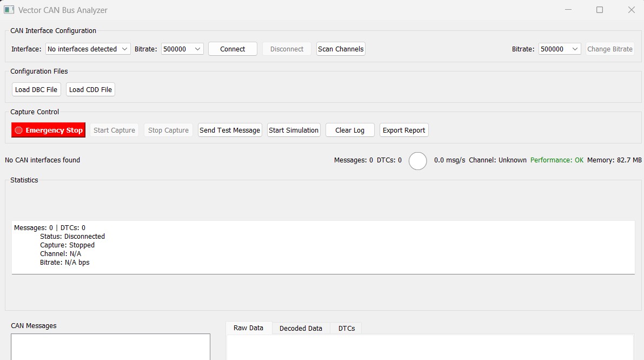Click the Connect button
This screenshot has height=360, width=644.
point(233,49)
